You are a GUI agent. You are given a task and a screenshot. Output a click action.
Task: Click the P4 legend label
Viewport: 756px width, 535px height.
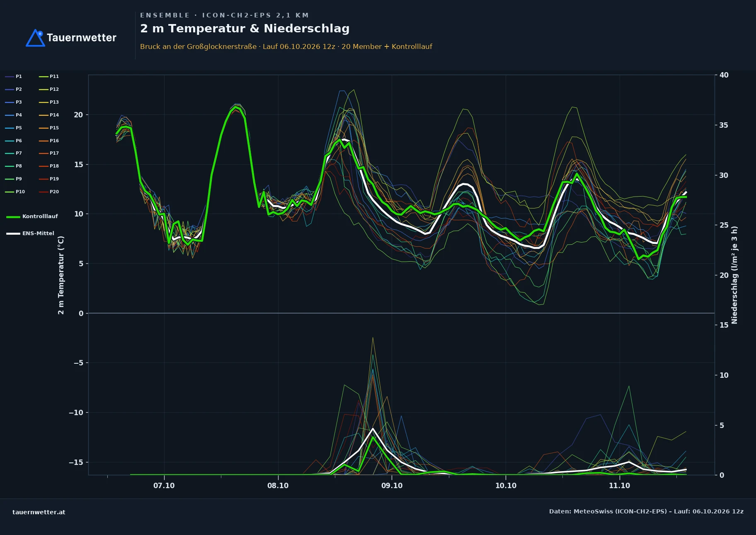click(x=14, y=115)
